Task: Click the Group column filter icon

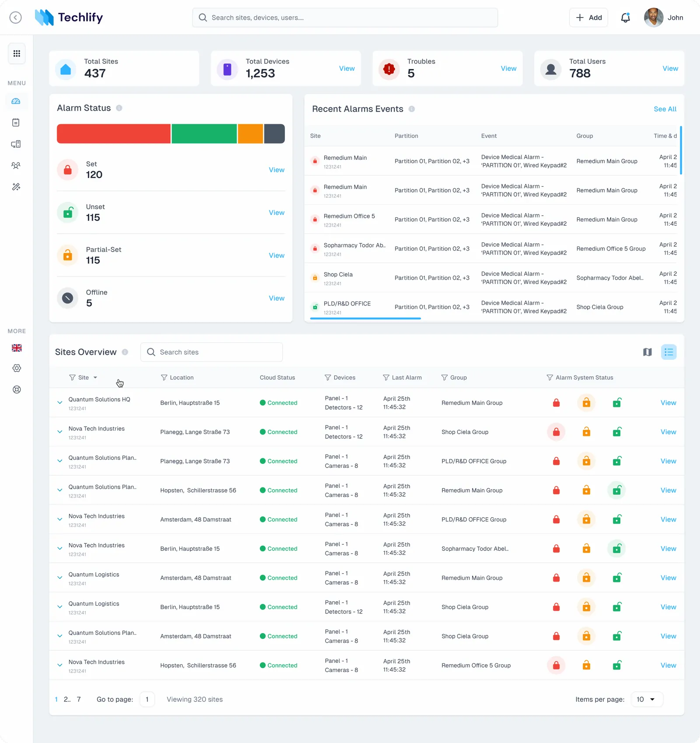Action: coord(444,378)
